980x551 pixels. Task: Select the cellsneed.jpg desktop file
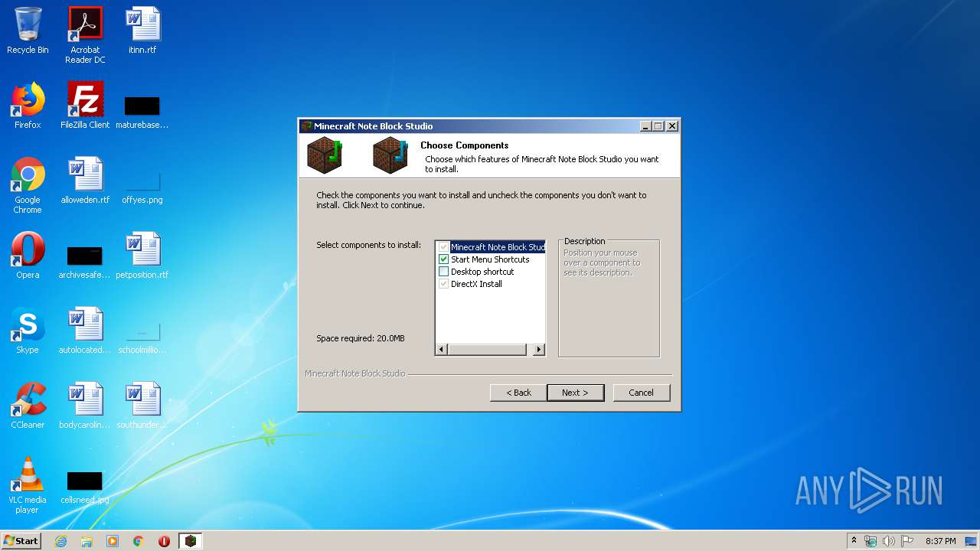85,487
